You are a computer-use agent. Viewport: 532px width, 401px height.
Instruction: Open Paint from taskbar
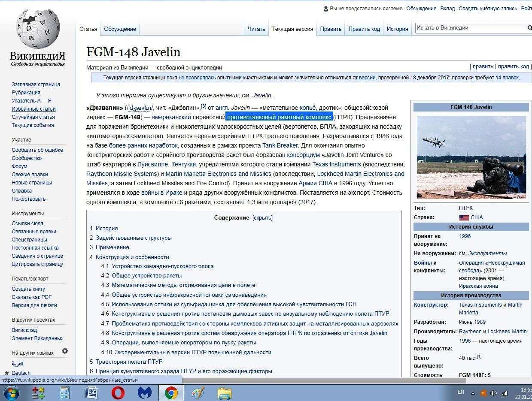(x=198, y=393)
